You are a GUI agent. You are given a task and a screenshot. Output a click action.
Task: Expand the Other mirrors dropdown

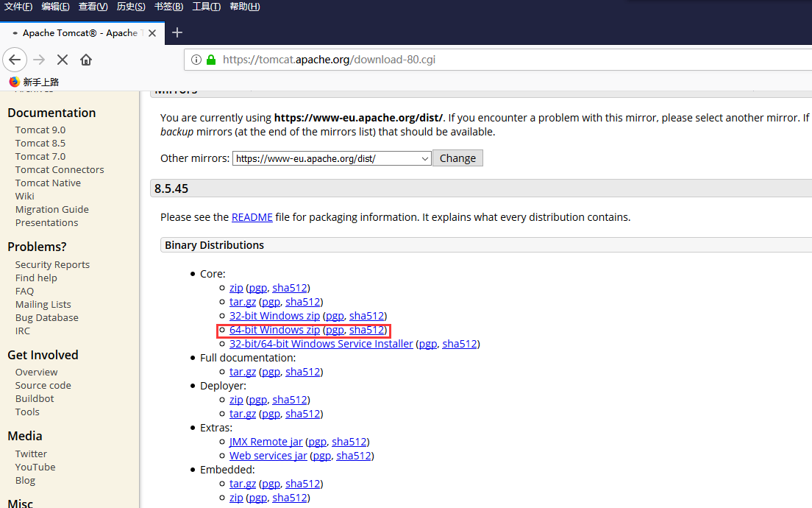[332, 158]
